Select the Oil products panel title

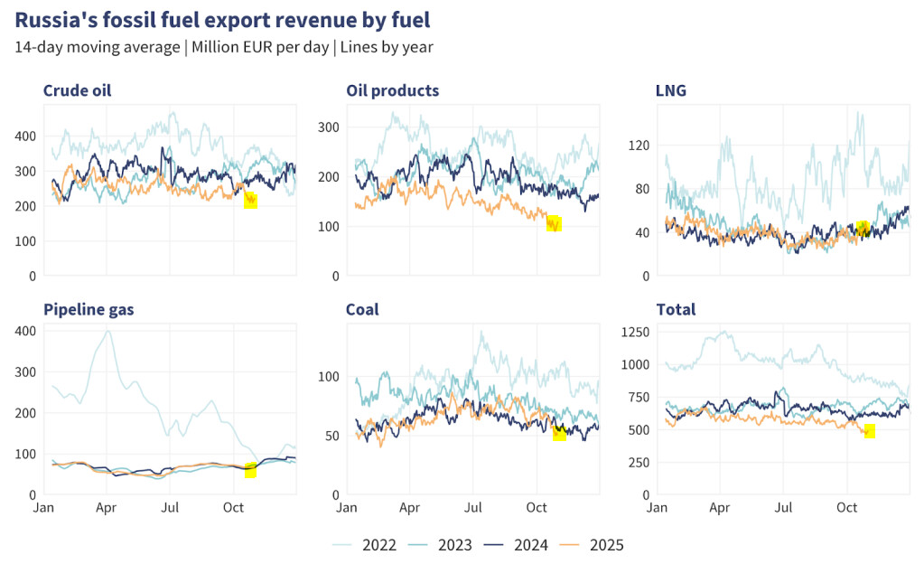(392, 90)
